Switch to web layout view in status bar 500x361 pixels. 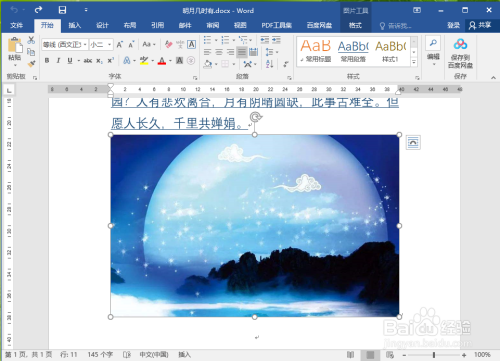coord(389,355)
